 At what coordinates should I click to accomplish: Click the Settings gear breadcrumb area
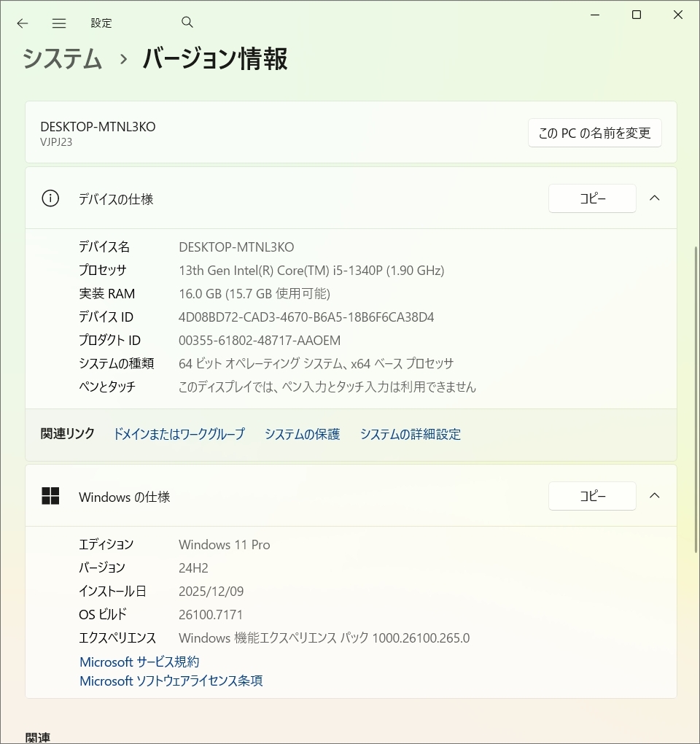101,23
